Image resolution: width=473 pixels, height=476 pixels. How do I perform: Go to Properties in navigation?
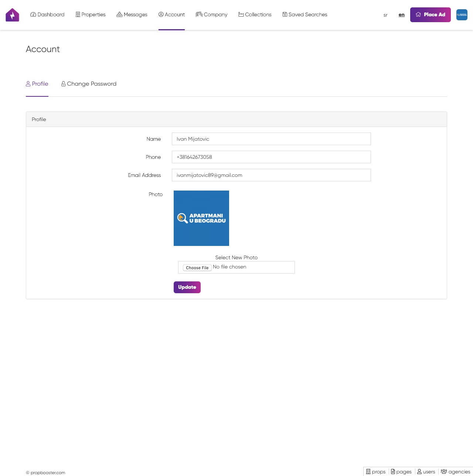pos(91,14)
